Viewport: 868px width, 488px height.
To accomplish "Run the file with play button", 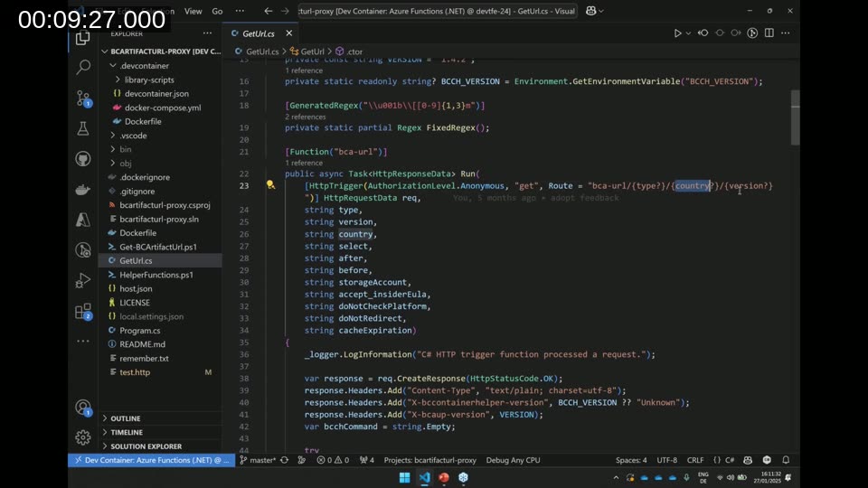I will coord(677,33).
